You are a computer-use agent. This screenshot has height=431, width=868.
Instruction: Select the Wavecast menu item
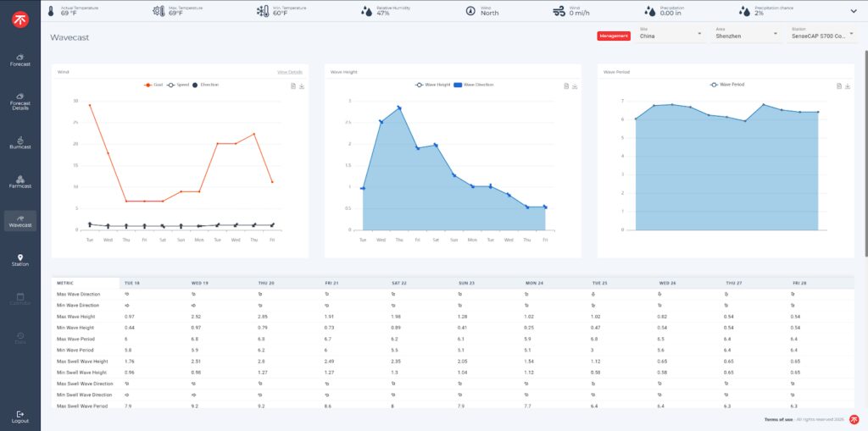(19, 221)
